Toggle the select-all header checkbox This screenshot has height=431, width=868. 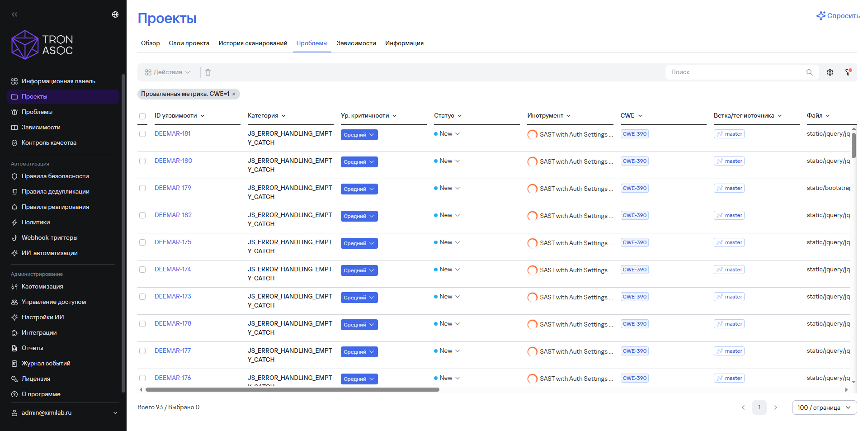pyautogui.click(x=142, y=116)
